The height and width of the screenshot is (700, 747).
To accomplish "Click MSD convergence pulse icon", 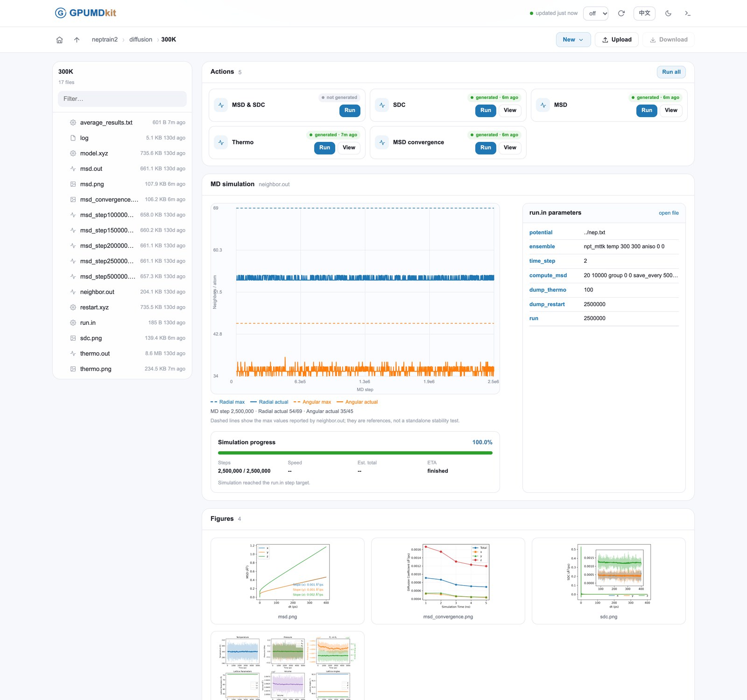I will tap(382, 142).
